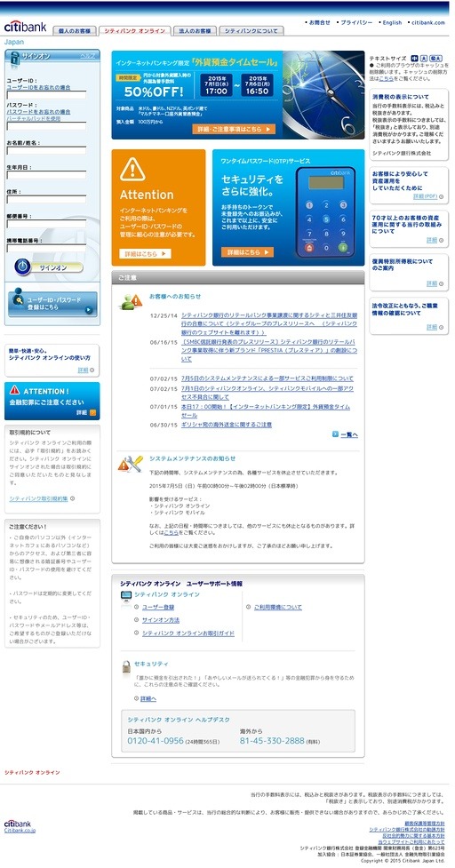The image size is (455, 868).
Task: Set text size to 大
Action: [424, 58]
